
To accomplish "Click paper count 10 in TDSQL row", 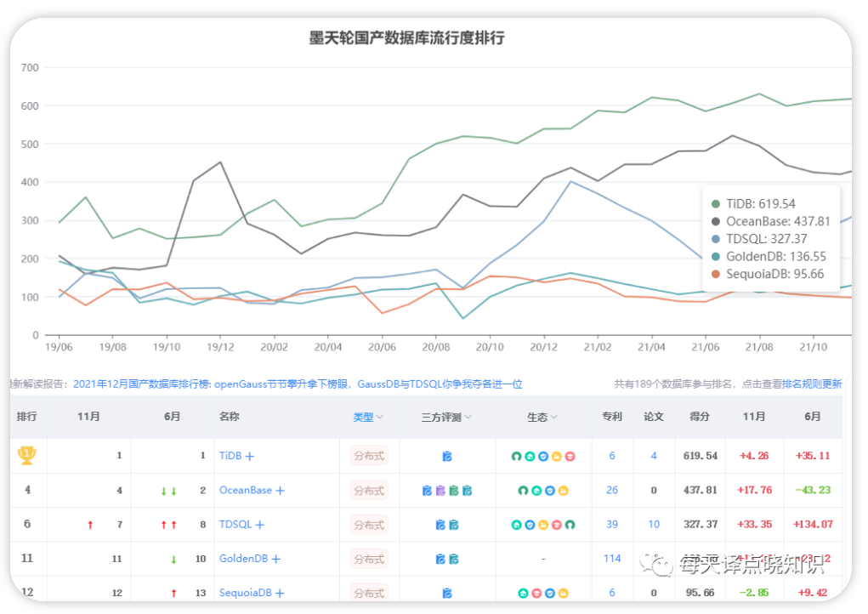I will (x=654, y=525).
